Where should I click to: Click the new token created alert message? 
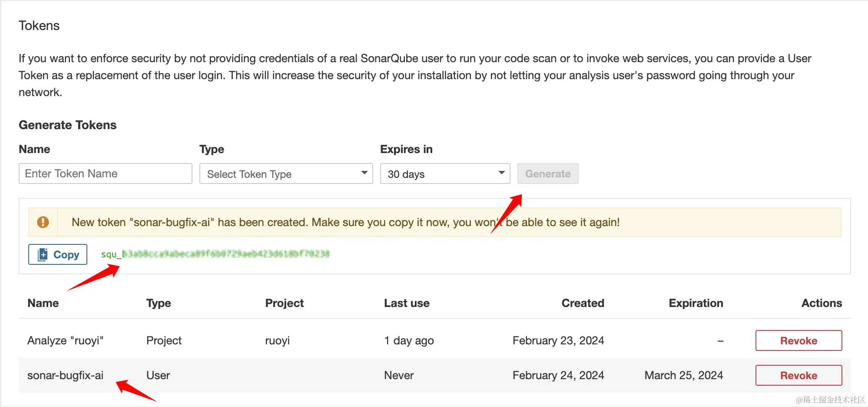click(x=345, y=222)
